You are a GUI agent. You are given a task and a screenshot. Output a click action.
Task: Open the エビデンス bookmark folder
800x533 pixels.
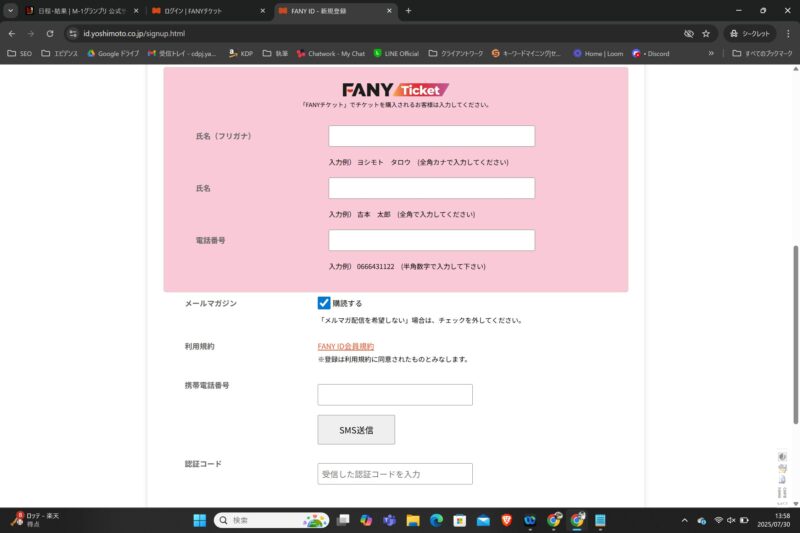pyautogui.click(x=60, y=54)
